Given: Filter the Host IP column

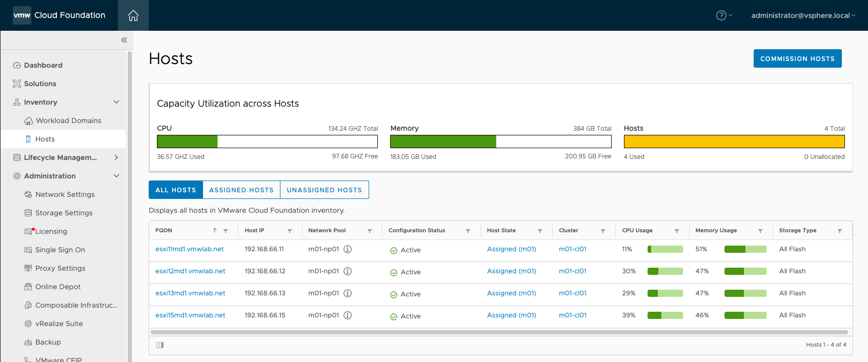Looking at the screenshot, I should [290, 231].
